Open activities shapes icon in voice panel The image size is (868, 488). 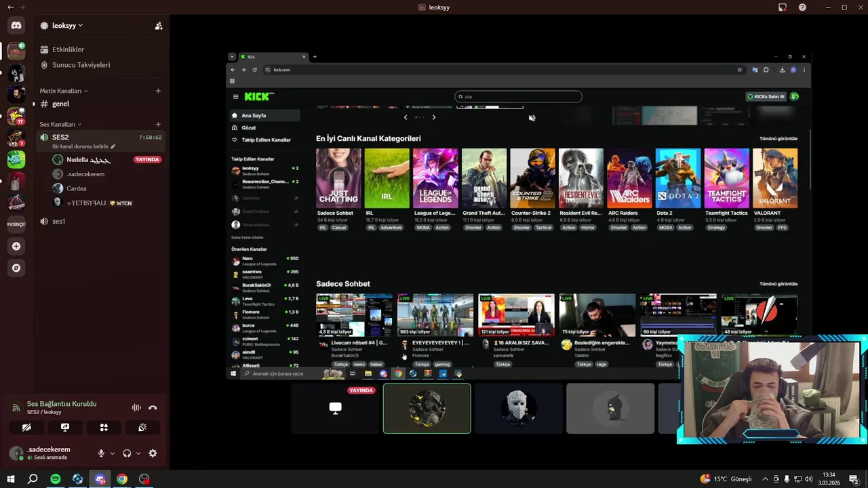tap(104, 428)
